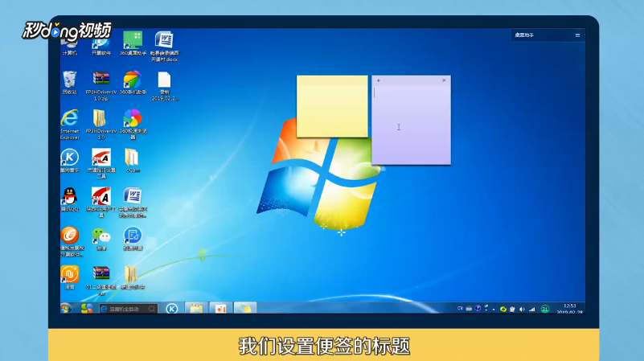Show hidden tray icons arrow
The image size is (644, 361).
tap(494, 310)
